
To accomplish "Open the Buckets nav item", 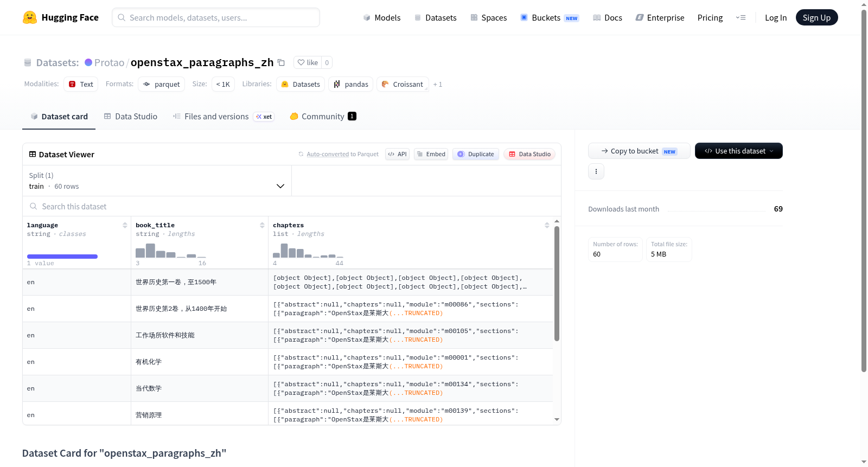I will coord(549,17).
